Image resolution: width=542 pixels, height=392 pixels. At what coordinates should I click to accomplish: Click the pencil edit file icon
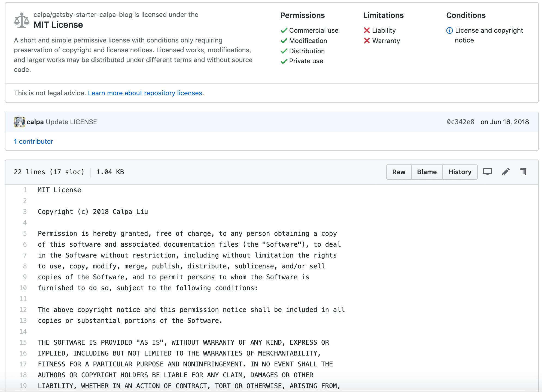click(506, 172)
